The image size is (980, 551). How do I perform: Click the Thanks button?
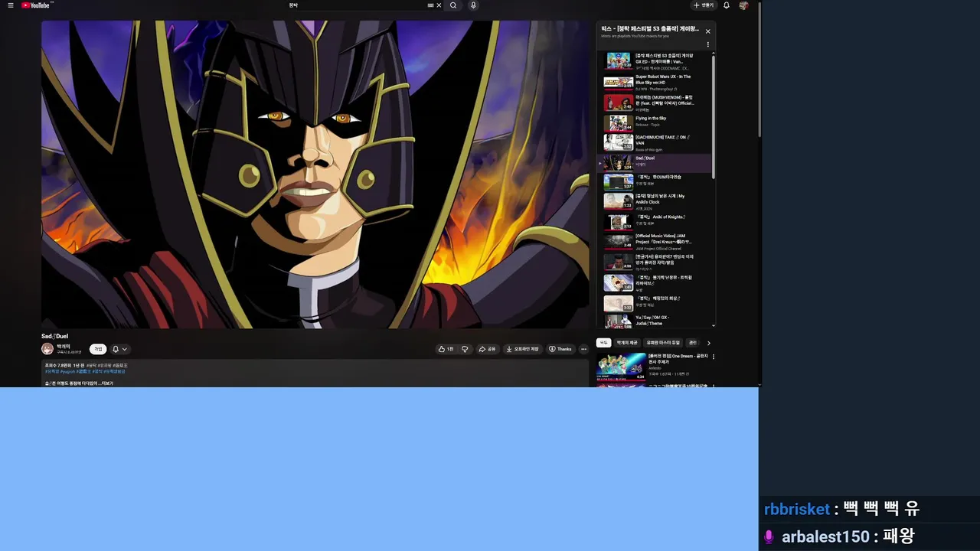[x=560, y=349]
